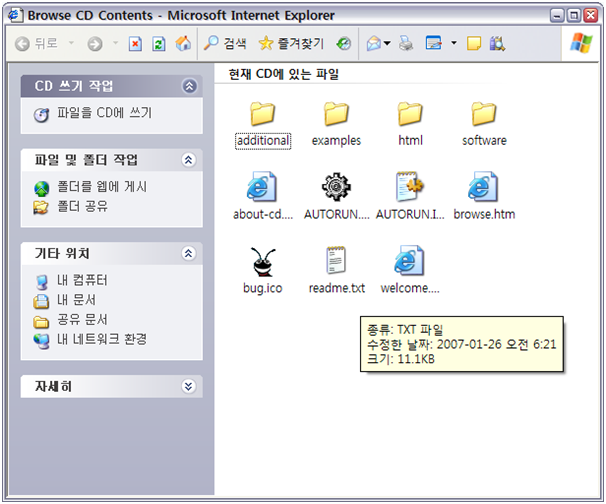Stop page loading with red X icon
The image size is (606, 504).
point(135,44)
